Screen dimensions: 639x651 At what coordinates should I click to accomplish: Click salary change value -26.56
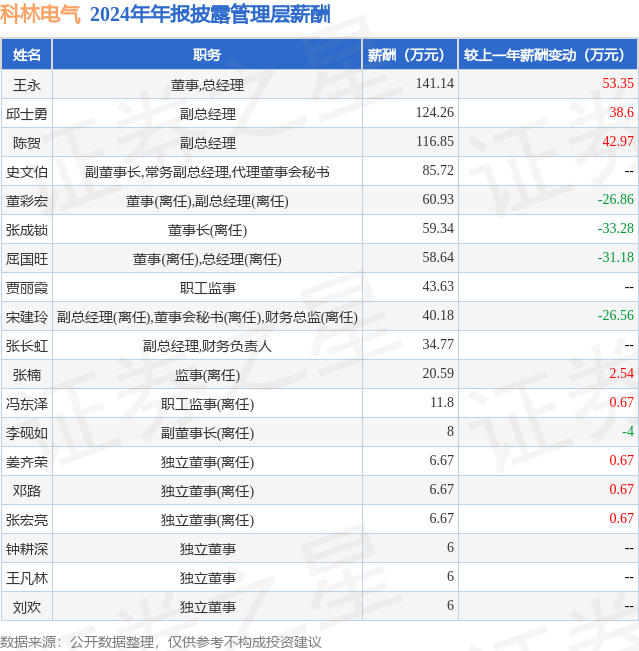coord(616,316)
